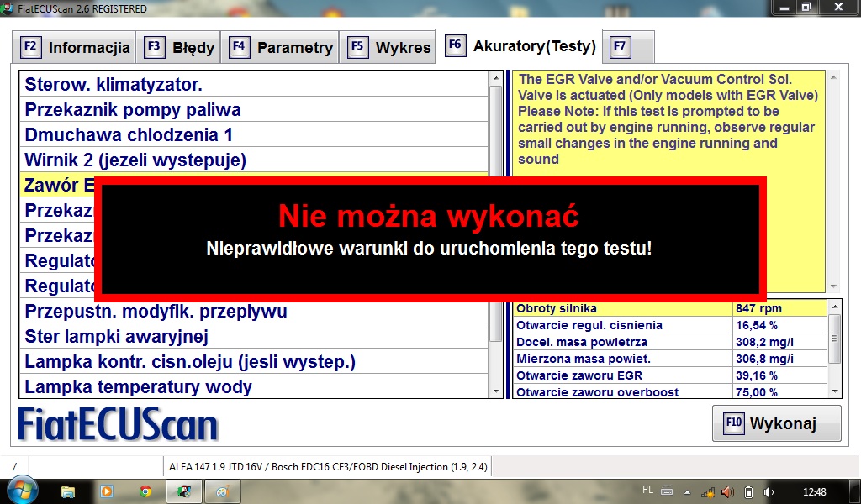The height and width of the screenshot is (504, 861).
Task: Click the actuator list scroll down arrow
Action: pos(496,391)
